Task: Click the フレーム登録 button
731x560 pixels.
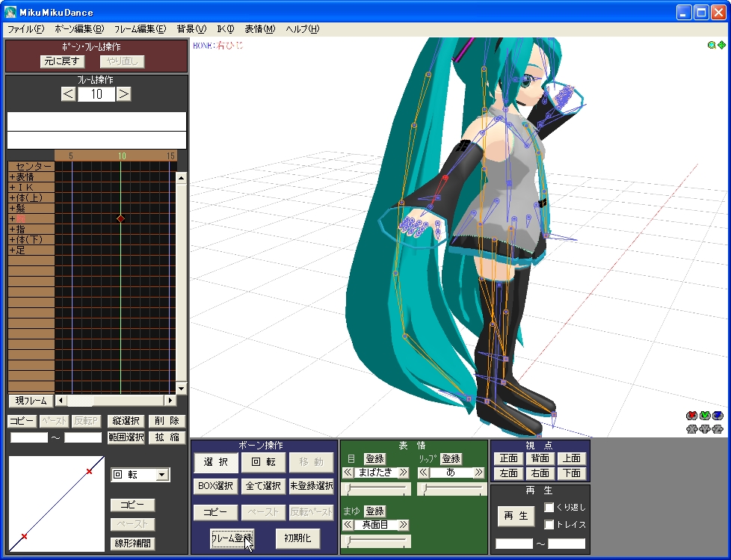Action: pyautogui.click(x=232, y=538)
